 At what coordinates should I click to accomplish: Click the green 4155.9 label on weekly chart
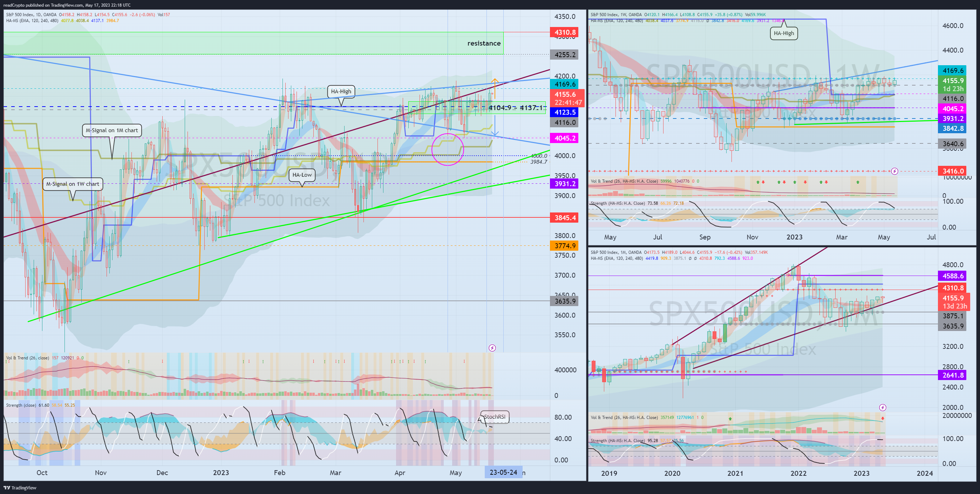pyautogui.click(x=953, y=84)
